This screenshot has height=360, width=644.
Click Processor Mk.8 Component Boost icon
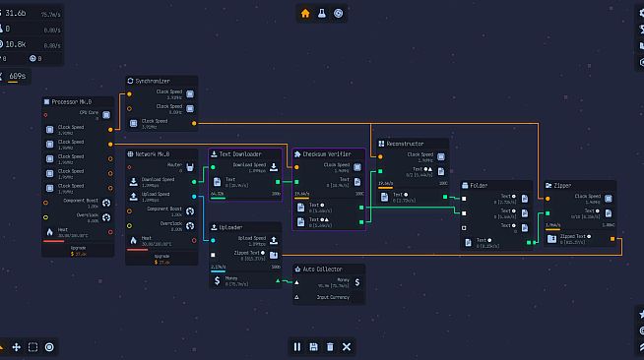(106, 203)
